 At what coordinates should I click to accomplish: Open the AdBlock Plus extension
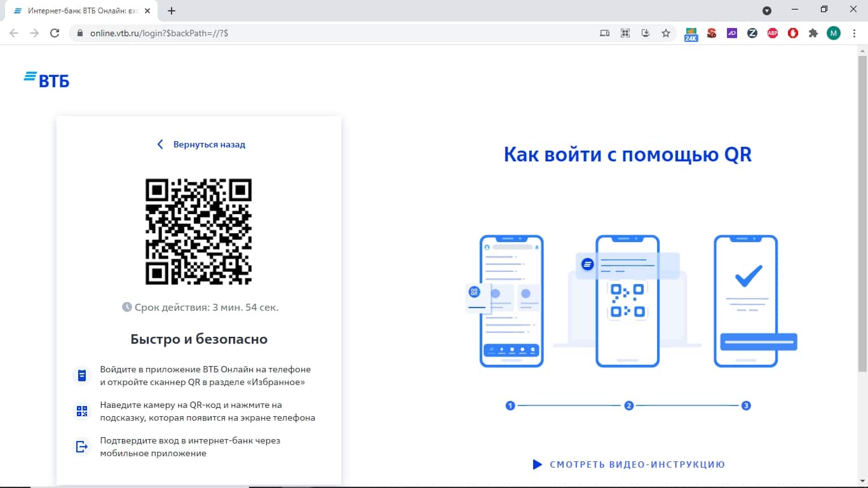coord(772,33)
